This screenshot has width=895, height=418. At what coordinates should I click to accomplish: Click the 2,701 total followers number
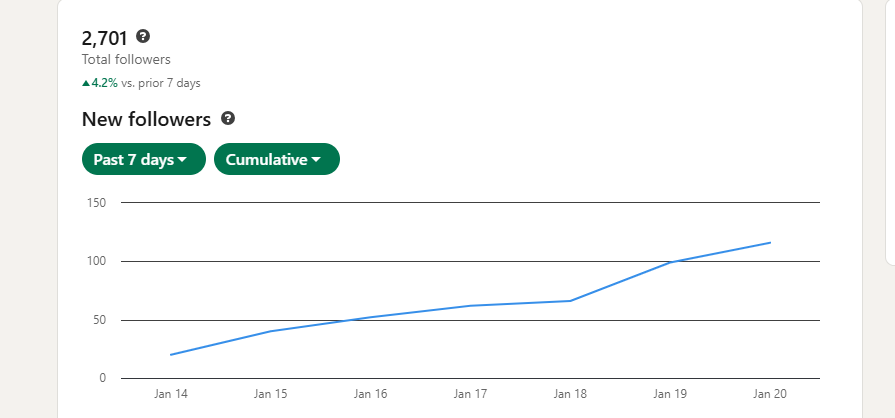click(104, 38)
